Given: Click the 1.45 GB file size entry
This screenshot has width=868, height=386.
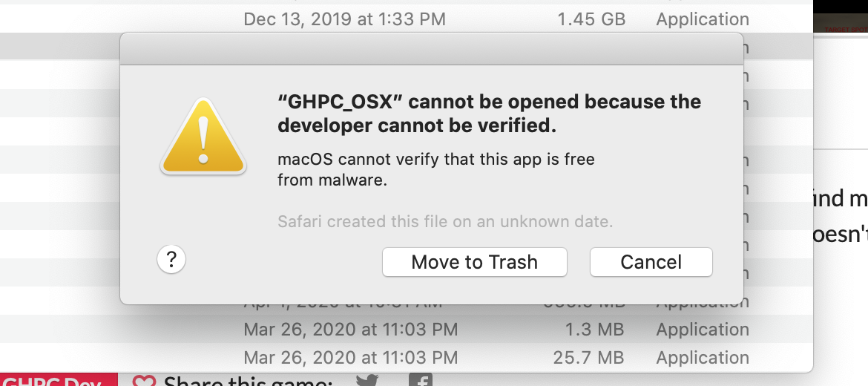Looking at the screenshot, I should click(591, 19).
